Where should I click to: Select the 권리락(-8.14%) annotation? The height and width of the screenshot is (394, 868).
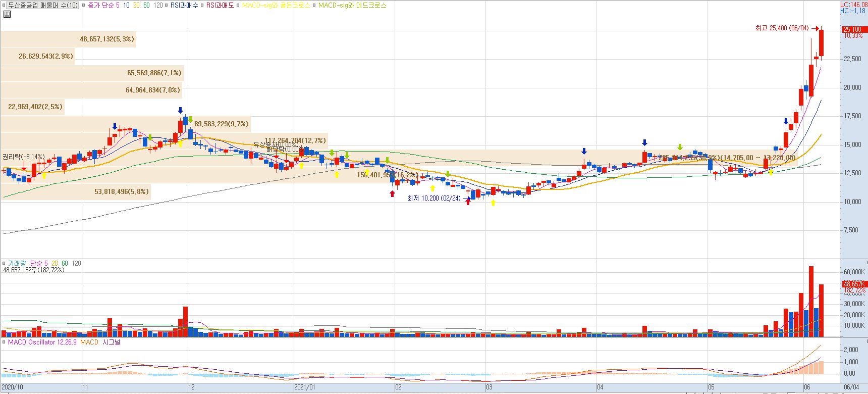(x=24, y=157)
